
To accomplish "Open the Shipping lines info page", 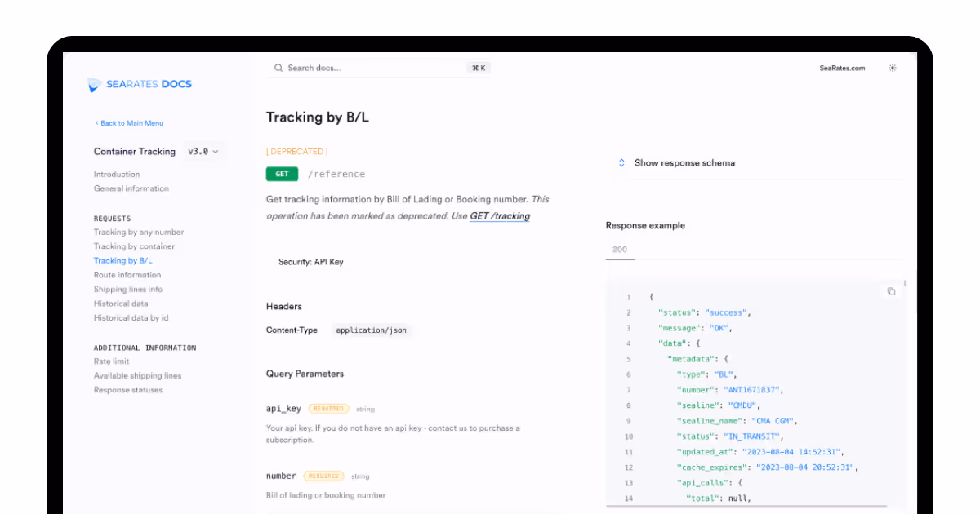I will (128, 290).
